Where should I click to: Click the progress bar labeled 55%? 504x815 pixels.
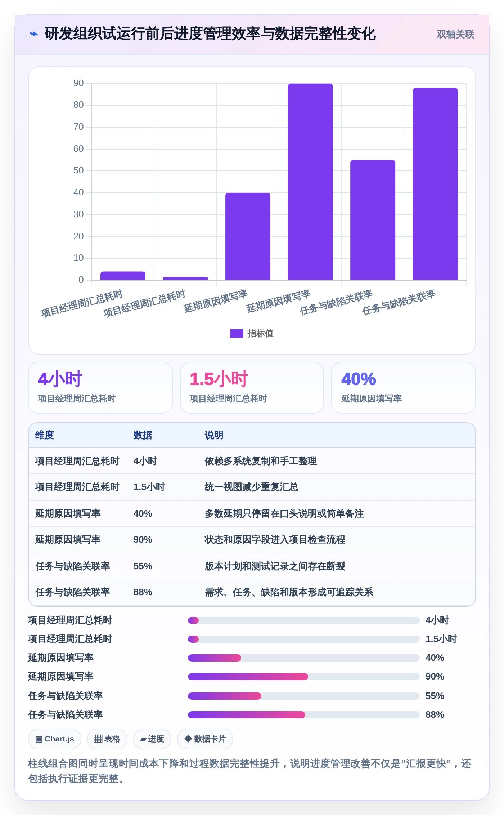(304, 696)
